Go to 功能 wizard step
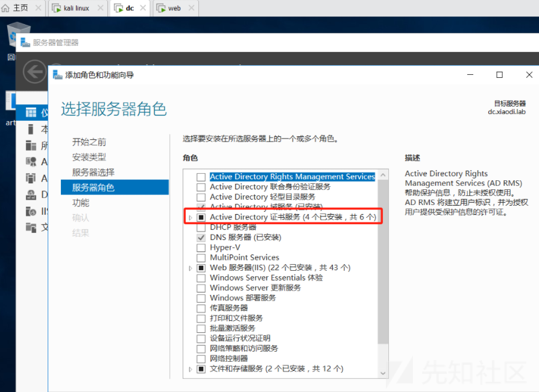Viewport: 539px width, 392px height. pos(81,203)
